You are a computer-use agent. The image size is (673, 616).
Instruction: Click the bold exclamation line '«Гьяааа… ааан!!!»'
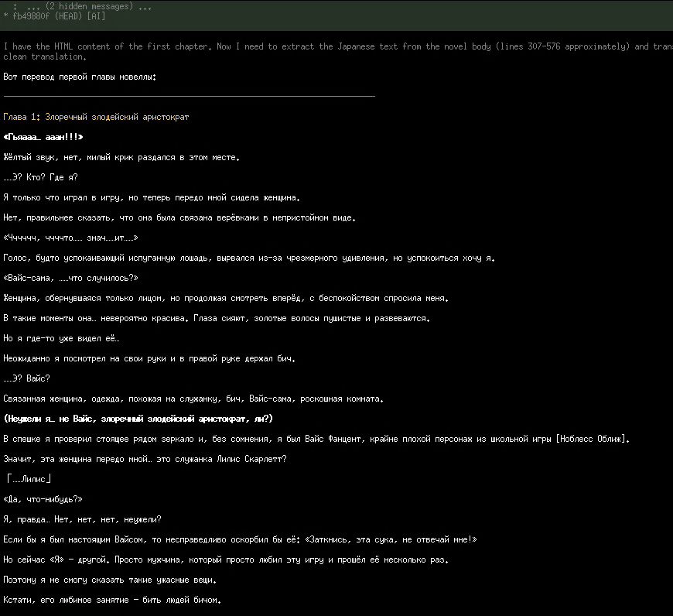[43, 138]
